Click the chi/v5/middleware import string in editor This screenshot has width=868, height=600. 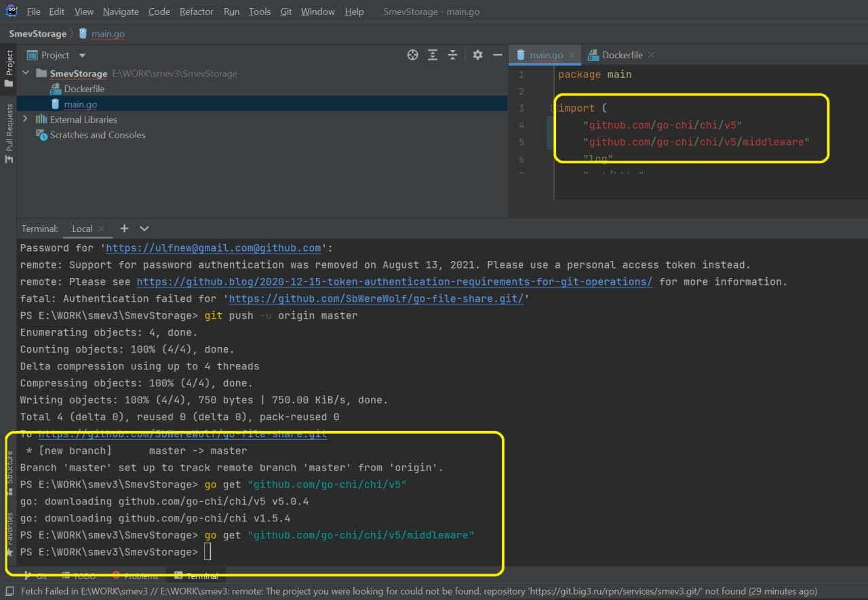point(696,142)
